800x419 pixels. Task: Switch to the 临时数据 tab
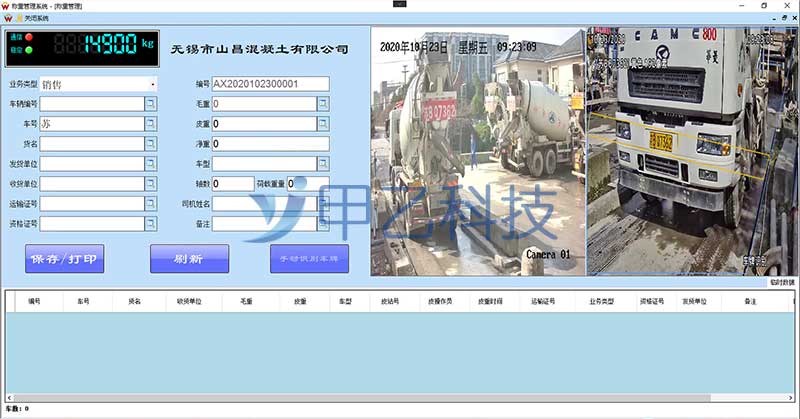click(x=781, y=283)
